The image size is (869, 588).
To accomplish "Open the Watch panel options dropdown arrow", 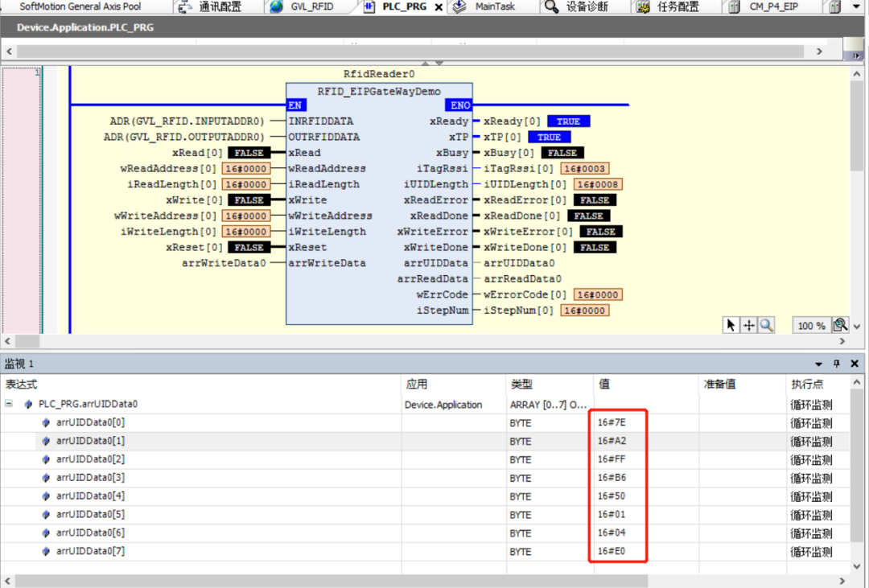I will click(819, 364).
